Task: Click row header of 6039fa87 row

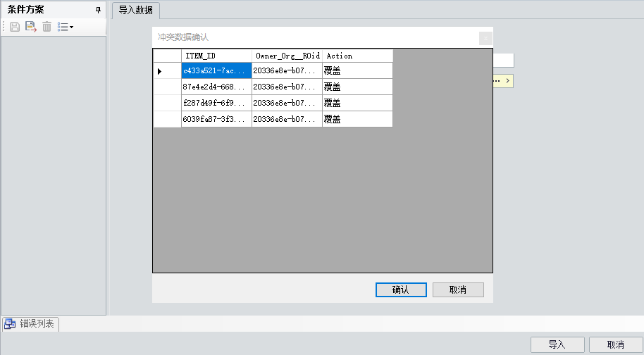Action: (x=167, y=120)
